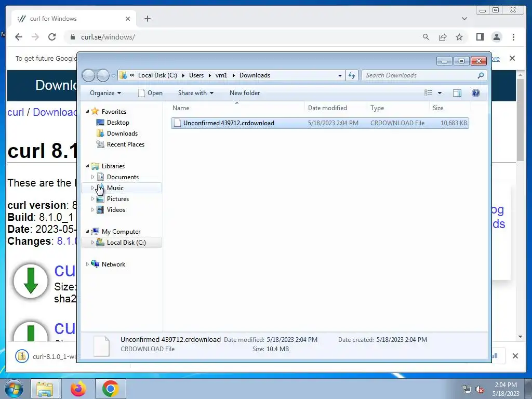Screen dimensions: 532x399
Task: Open Recent Places in Favorites
Action: click(126, 144)
